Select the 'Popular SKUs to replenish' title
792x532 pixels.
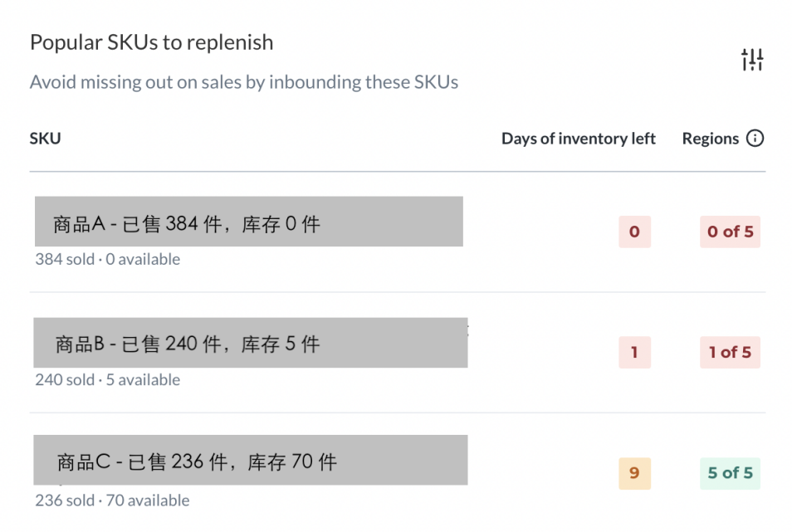click(x=151, y=41)
